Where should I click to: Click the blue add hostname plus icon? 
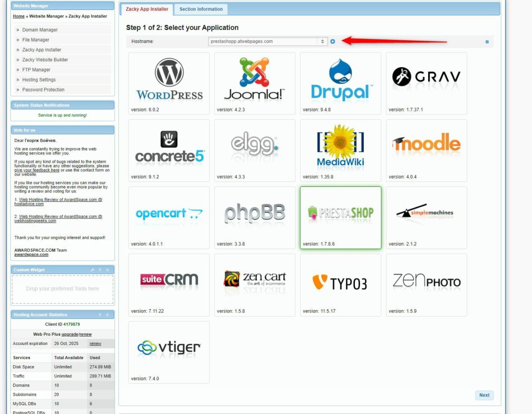tap(333, 42)
